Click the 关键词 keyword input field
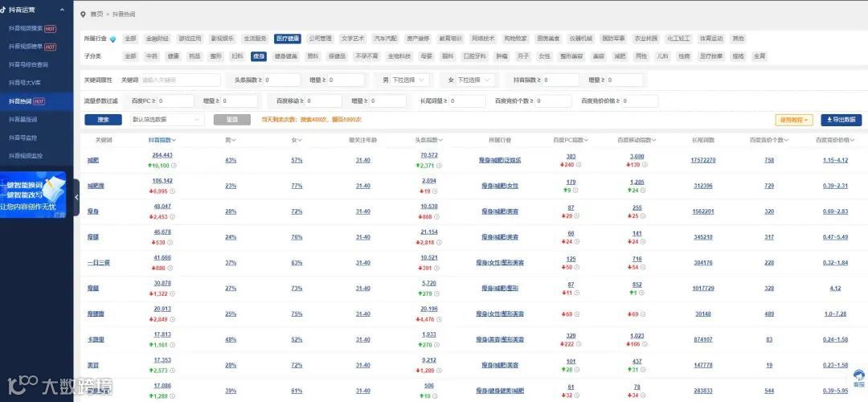The width and height of the screenshot is (868, 402). (181, 80)
